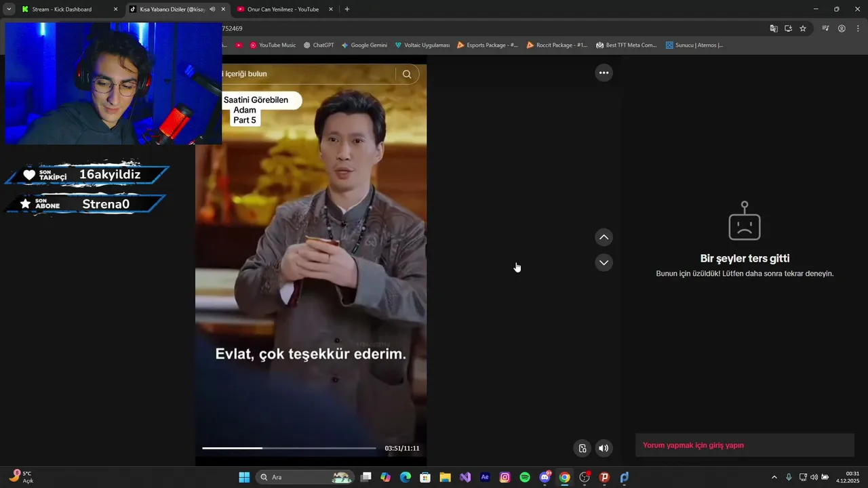The image size is (868, 488).
Task: Close the Kick Dashboard tab
Action: click(115, 9)
